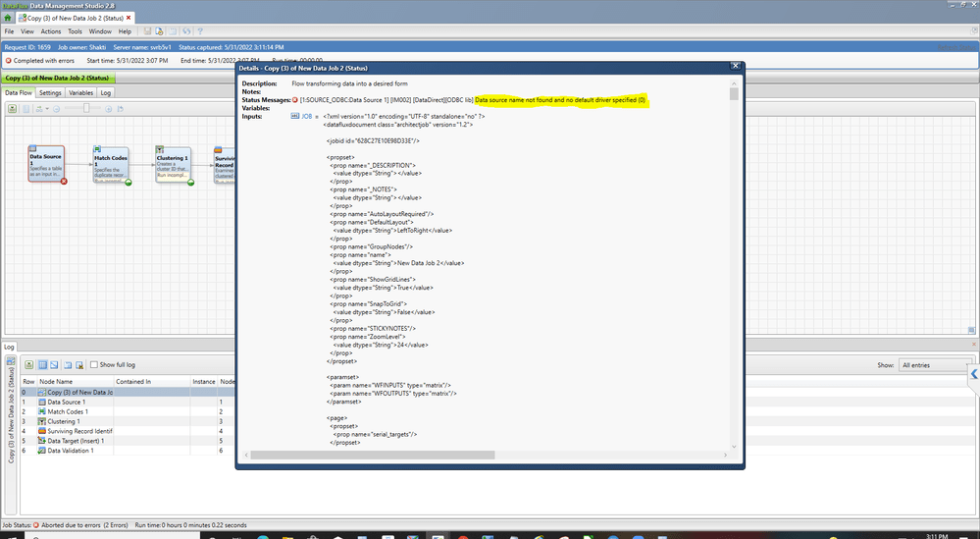Click the green Home icon
980x539 pixels.
pyautogui.click(x=8, y=18)
